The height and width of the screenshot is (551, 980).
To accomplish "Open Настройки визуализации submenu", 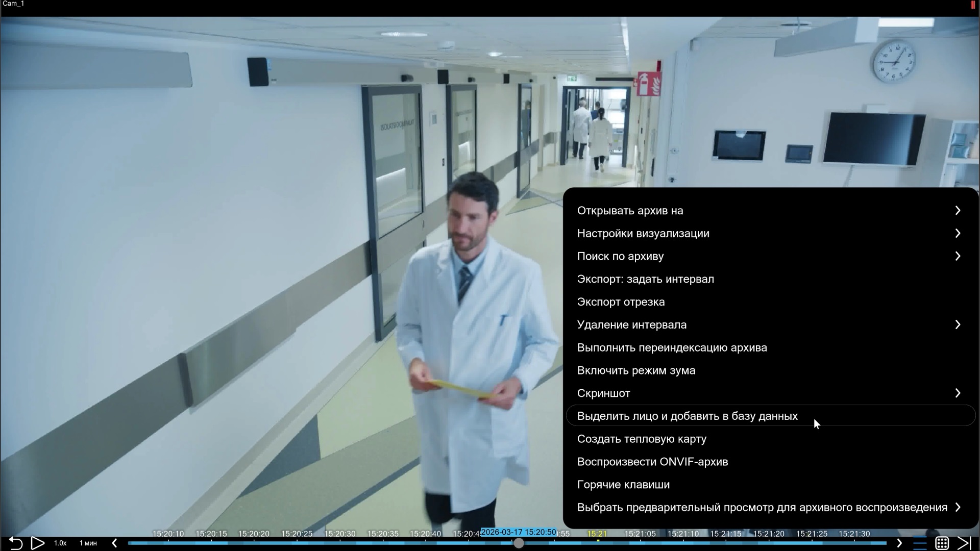I will point(771,234).
